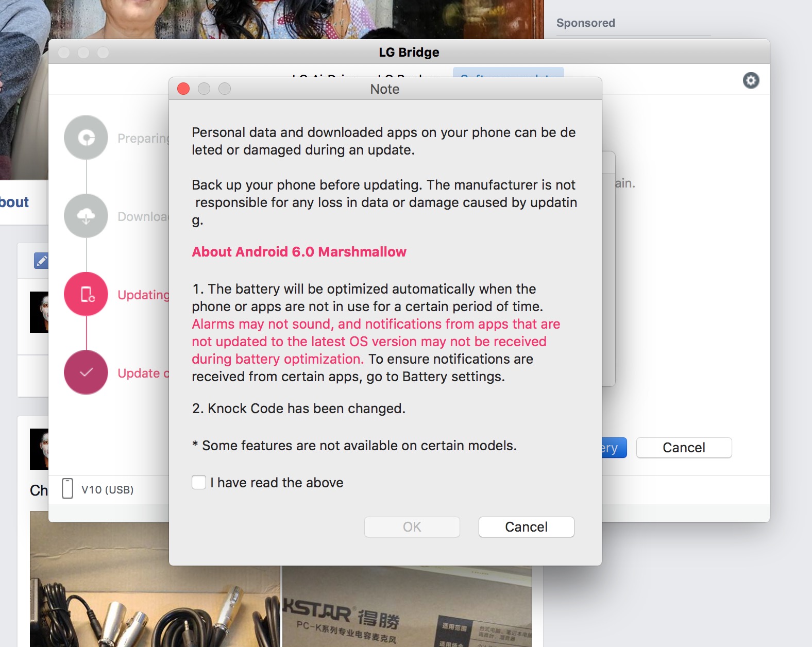Click the blue edit pencil icon in browser page
Screen dimensions: 812x647
coord(41,261)
